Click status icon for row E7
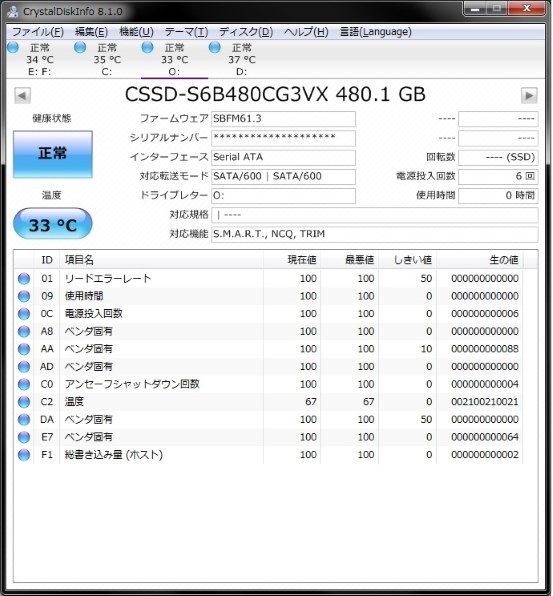 (x=24, y=437)
